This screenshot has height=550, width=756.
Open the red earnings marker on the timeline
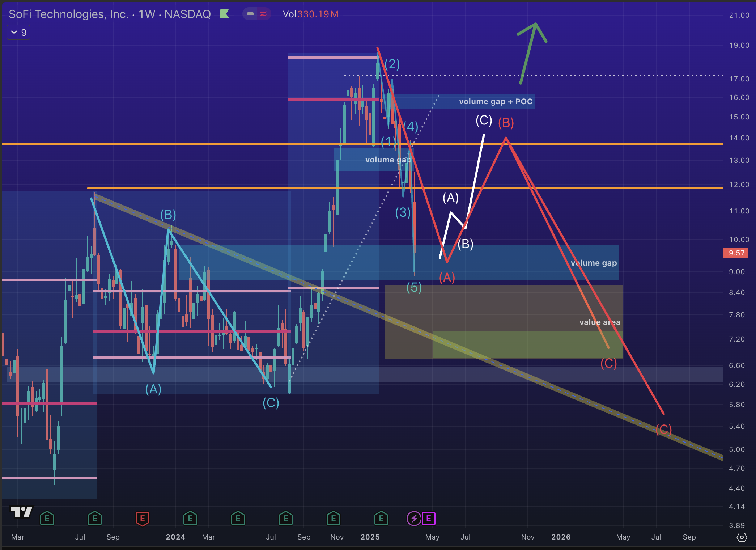click(143, 519)
